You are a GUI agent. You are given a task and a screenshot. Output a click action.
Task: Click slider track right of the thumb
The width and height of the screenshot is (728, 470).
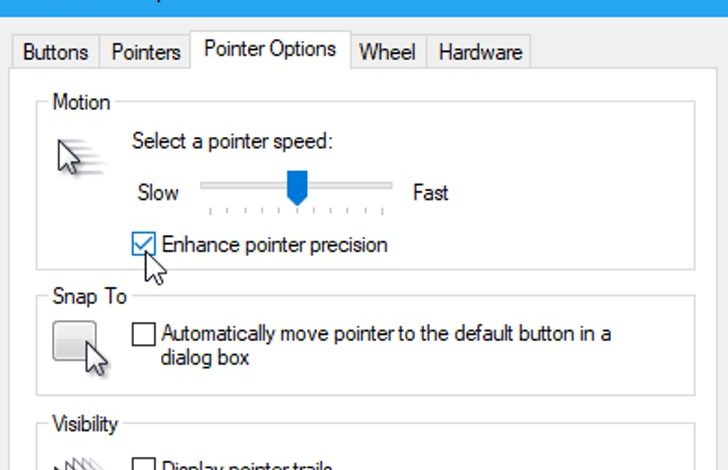(350, 185)
